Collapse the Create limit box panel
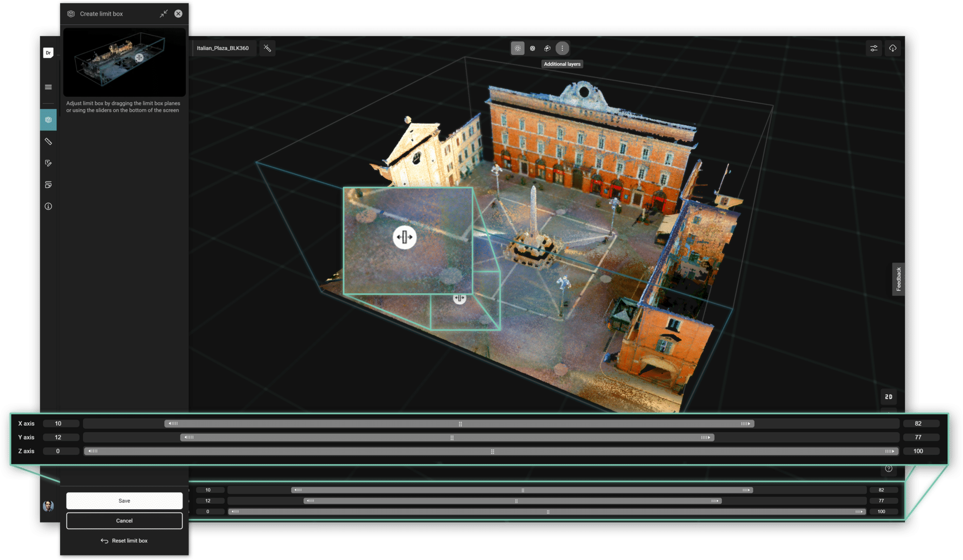This screenshot has width=963, height=560. tap(163, 14)
